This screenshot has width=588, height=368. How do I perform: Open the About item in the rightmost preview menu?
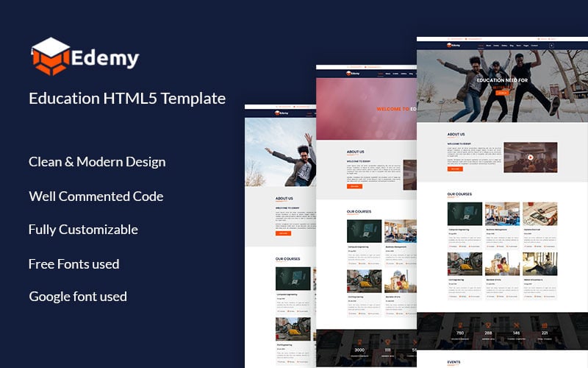point(489,46)
